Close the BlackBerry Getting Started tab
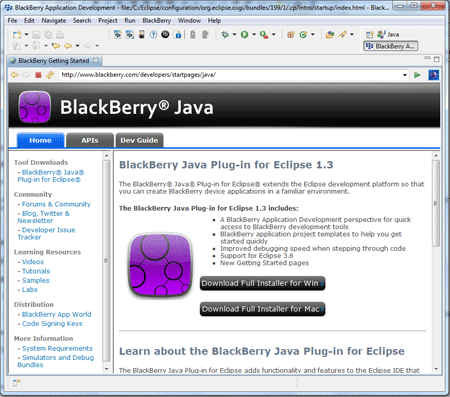 tap(96, 60)
